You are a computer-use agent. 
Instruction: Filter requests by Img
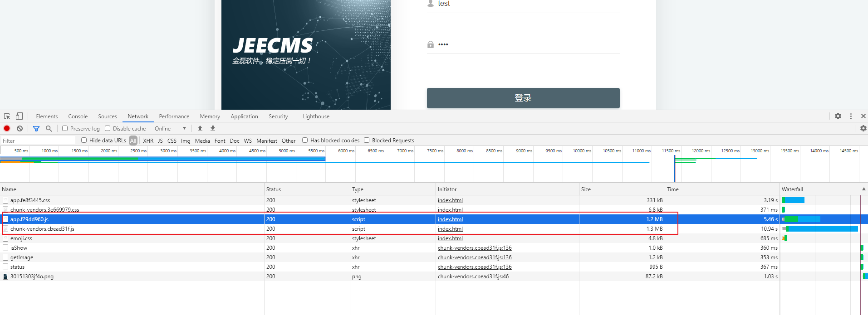[x=186, y=141]
